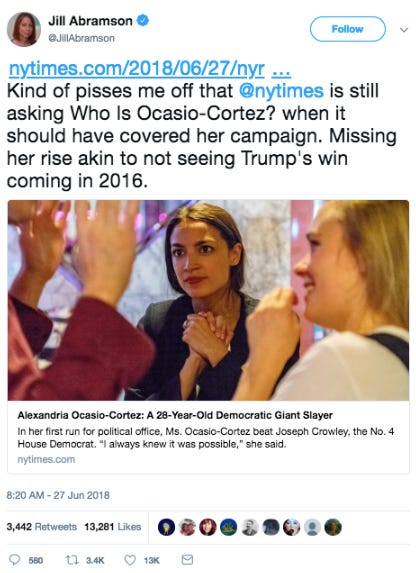416x573 pixels.
Task: Retweet using the retweet arrows icon
Action: pos(71,560)
